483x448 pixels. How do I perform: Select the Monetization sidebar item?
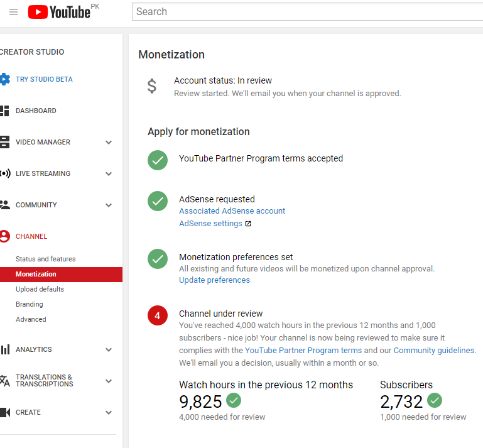pyautogui.click(x=61, y=274)
